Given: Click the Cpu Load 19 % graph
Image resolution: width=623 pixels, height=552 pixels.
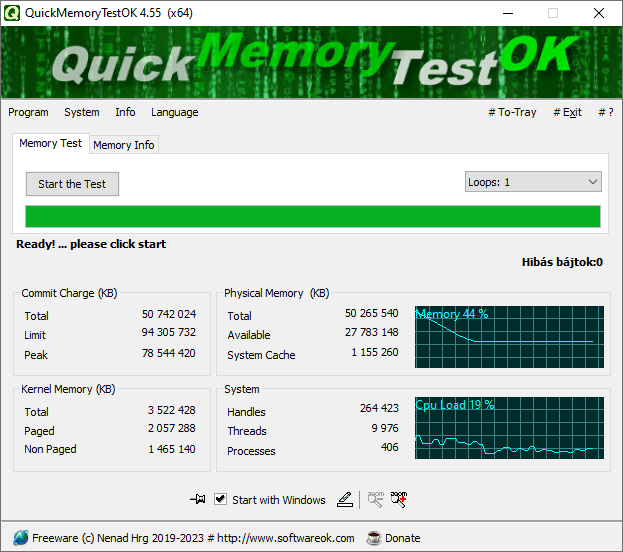Looking at the screenshot, I should (x=509, y=428).
